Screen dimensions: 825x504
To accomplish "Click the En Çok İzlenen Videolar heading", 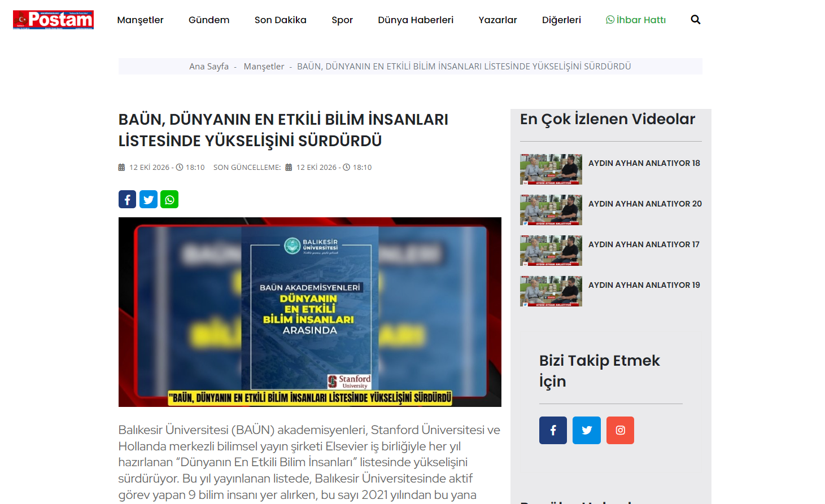I will [x=608, y=119].
